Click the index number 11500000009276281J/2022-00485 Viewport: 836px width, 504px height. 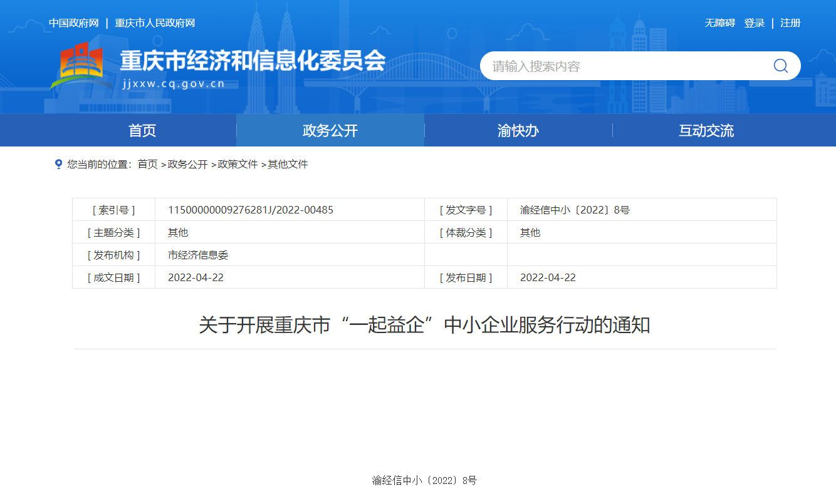point(251,210)
